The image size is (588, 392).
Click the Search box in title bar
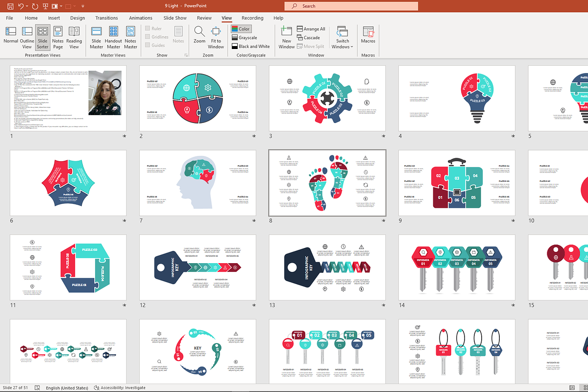tap(351, 6)
